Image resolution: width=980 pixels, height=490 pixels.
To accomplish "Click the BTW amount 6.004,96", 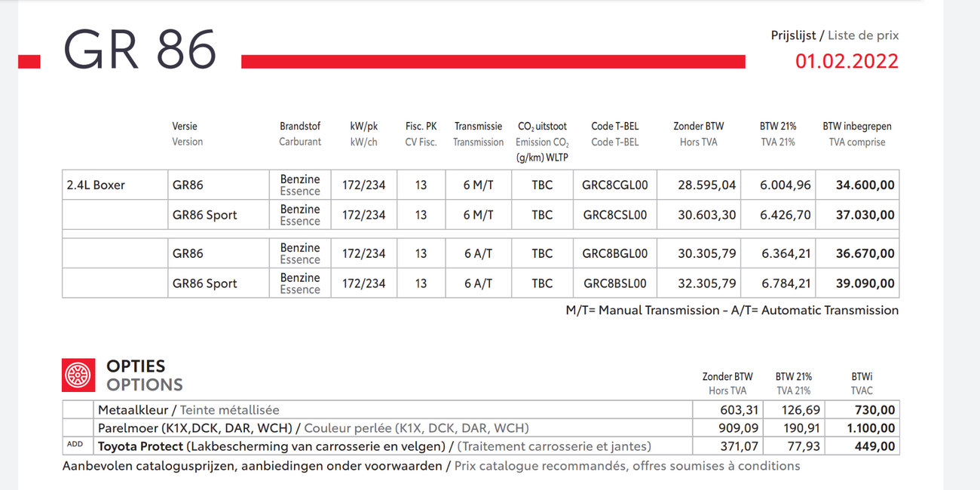I will coord(786,185).
